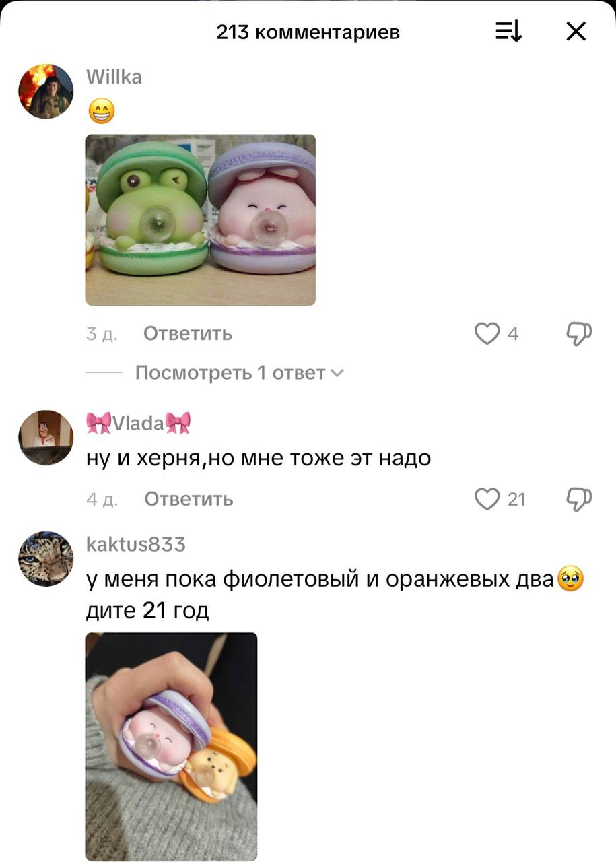Open Willka's profile avatar

(46, 92)
